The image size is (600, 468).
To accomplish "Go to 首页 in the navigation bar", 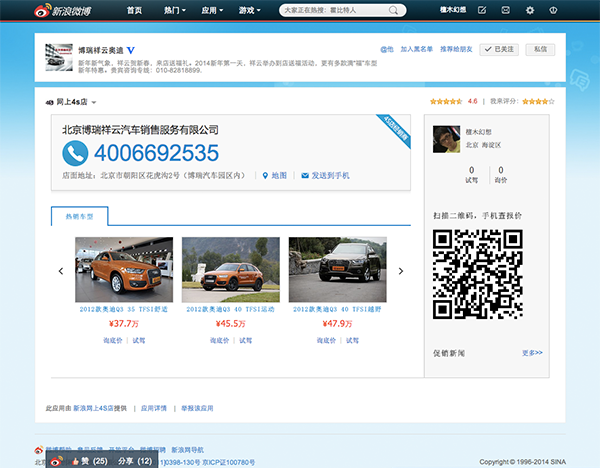I will (134, 11).
